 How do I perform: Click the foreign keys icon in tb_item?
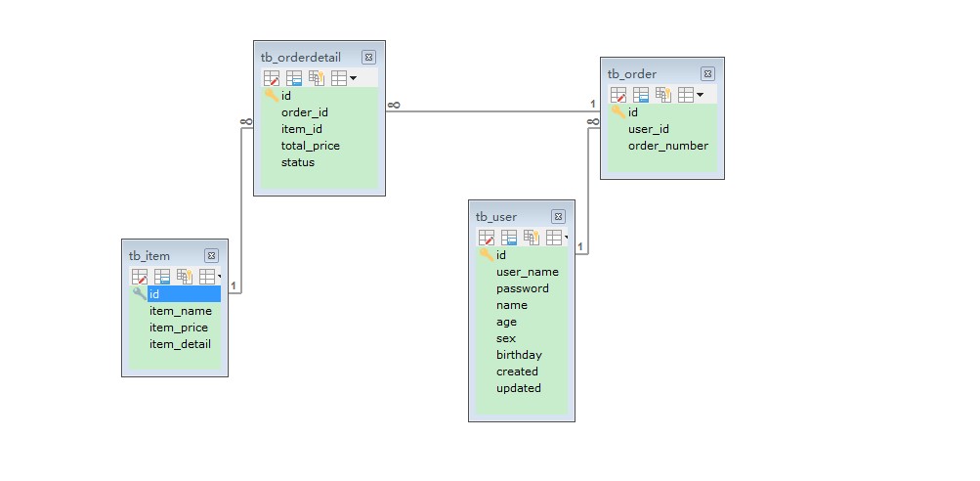pyautogui.click(x=185, y=277)
